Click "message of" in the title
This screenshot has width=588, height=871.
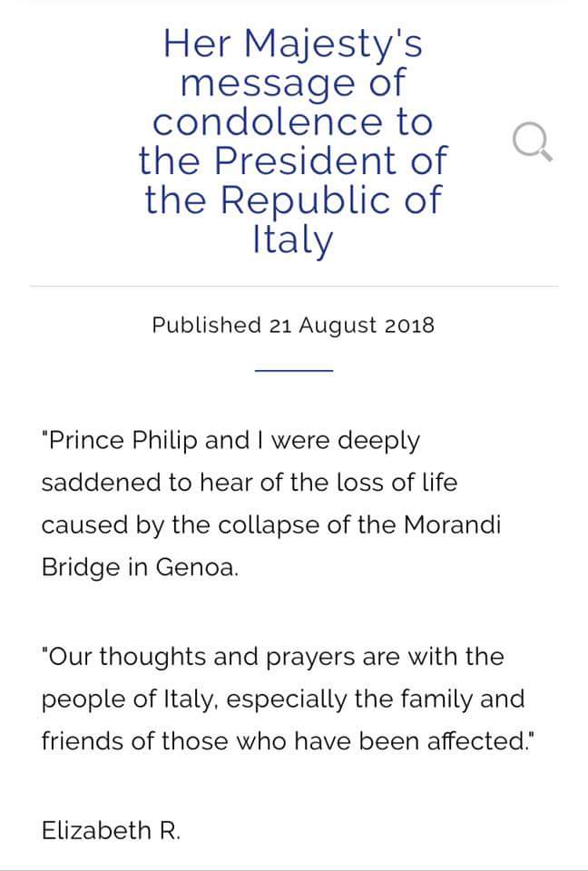tap(292, 83)
